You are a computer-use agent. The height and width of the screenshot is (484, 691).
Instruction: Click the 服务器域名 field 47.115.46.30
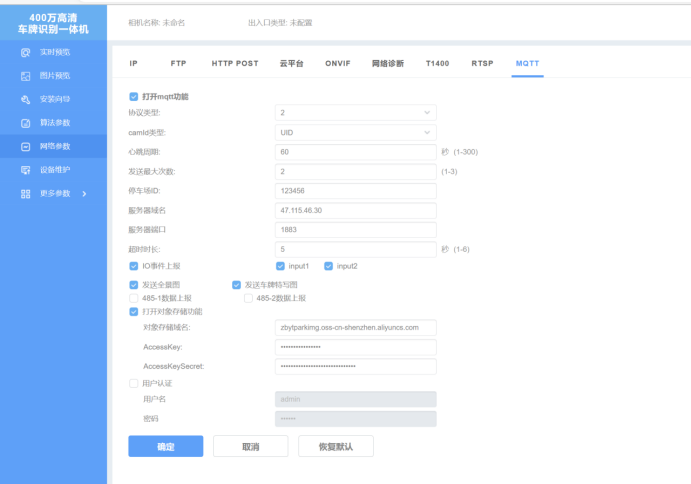[356, 210]
